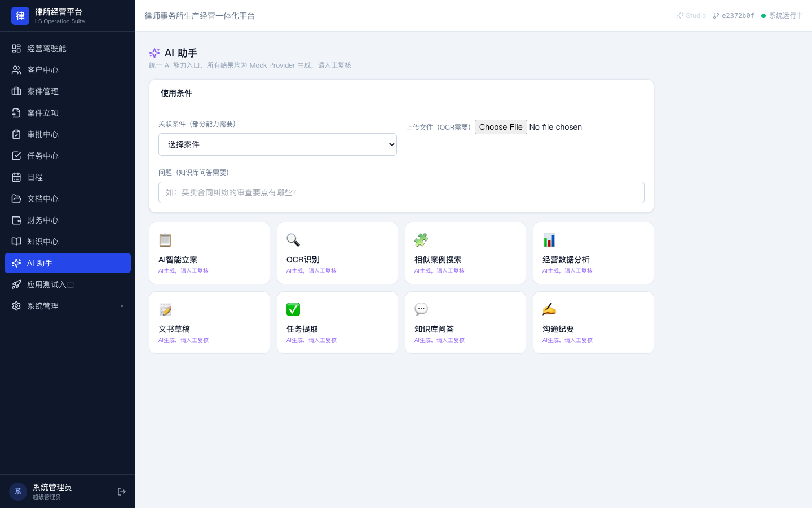Click the Choose File upload button

[501, 127]
